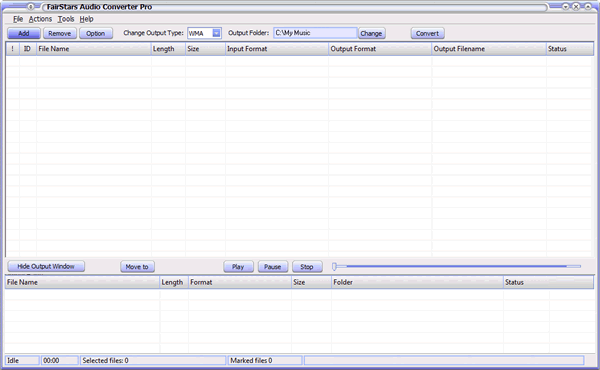
Task: Click output window Format column header
Action: point(240,282)
